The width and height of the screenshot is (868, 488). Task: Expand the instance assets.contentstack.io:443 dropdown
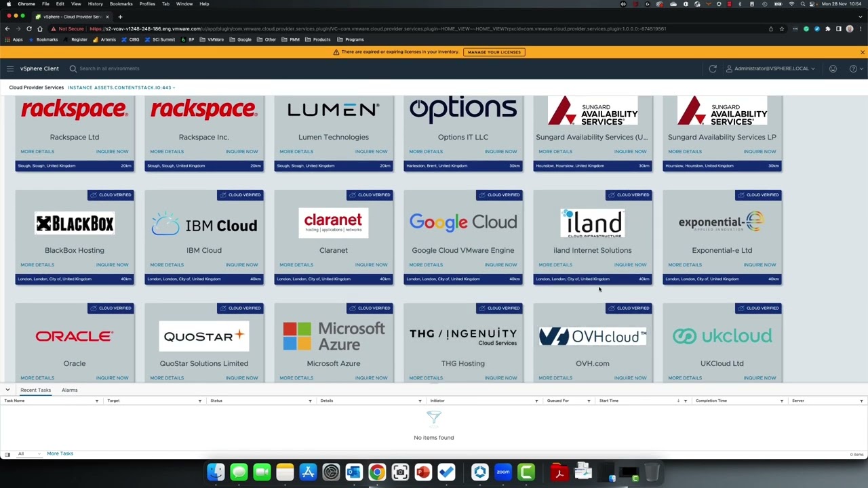[121, 87]
